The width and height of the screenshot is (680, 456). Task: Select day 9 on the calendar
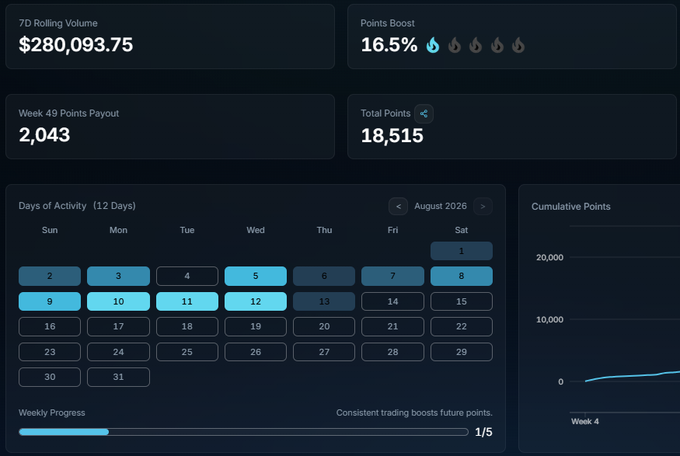click(49, 301)
